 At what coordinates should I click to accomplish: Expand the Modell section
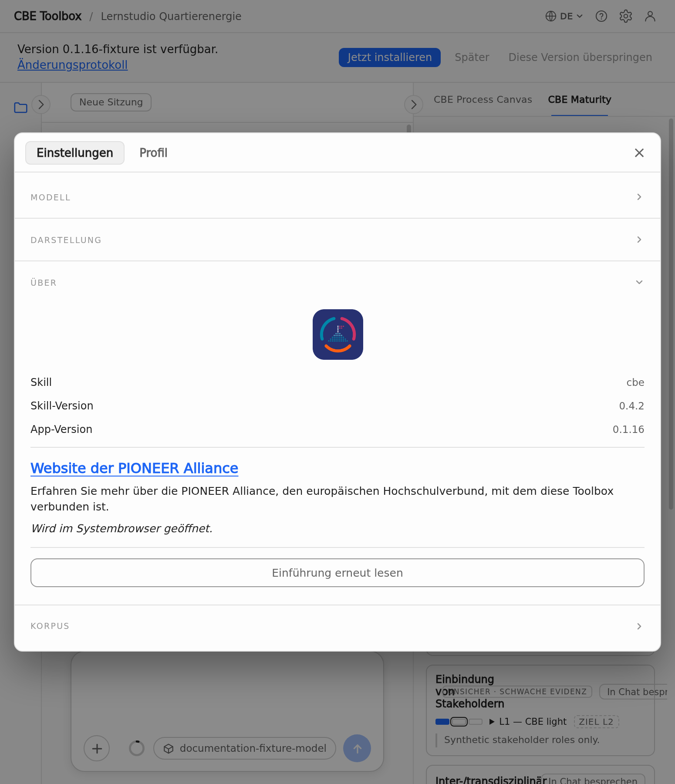[x=337, y=197]
